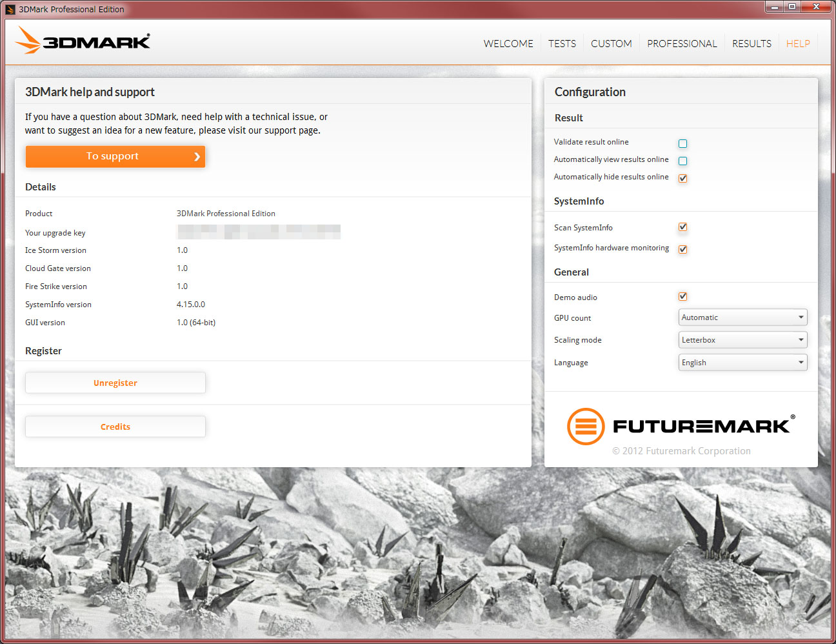
Task: Click the SystemInfo version value 4.15.0.0
Action: pyautogui.click(x=191, y=305)
